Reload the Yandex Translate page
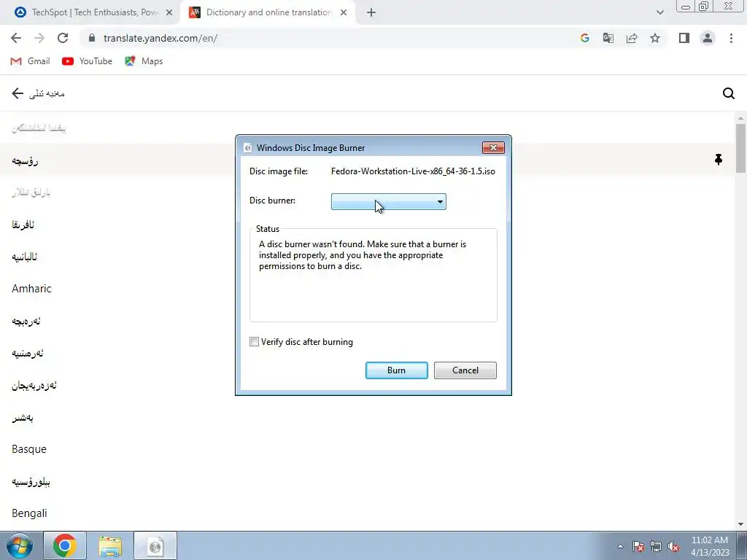This screenshot has width=747, height=560. 63,38
